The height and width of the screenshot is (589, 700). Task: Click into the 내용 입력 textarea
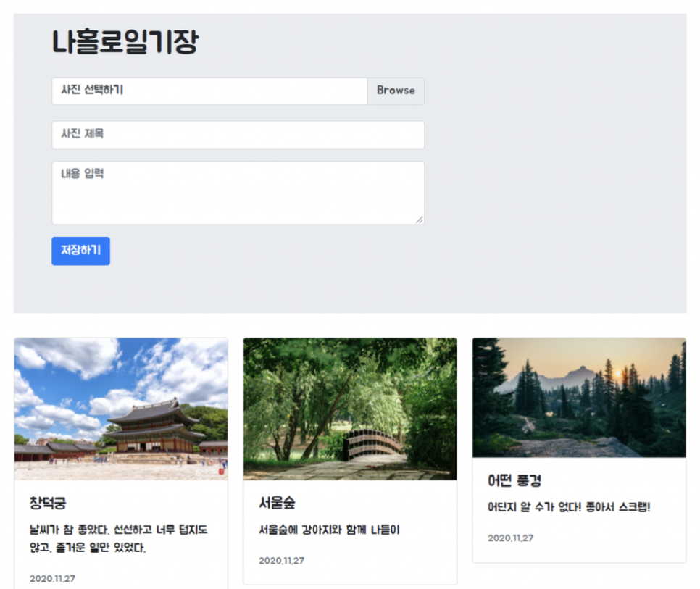click(238, 193)
